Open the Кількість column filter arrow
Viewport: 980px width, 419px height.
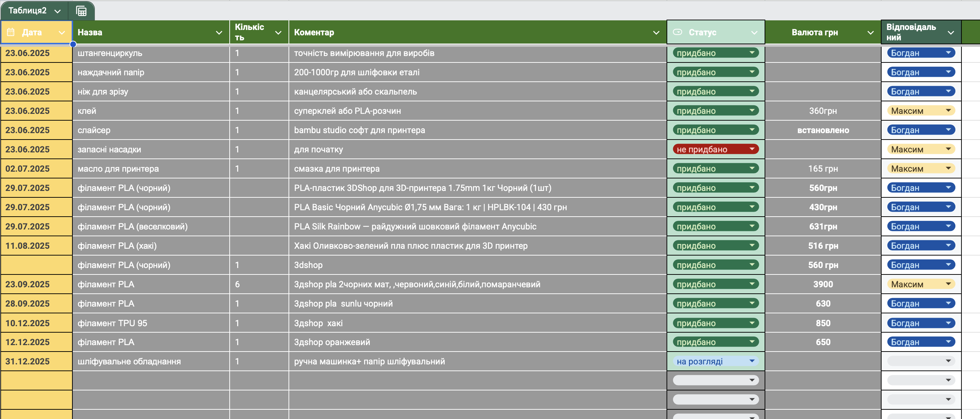(x=278, y=33)
